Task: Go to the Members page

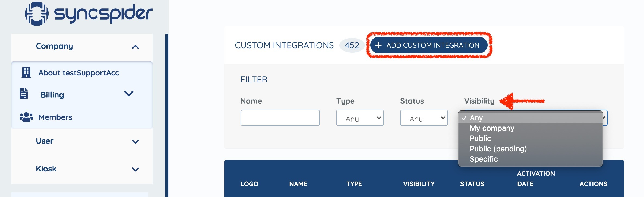Action: pos(55,117)
